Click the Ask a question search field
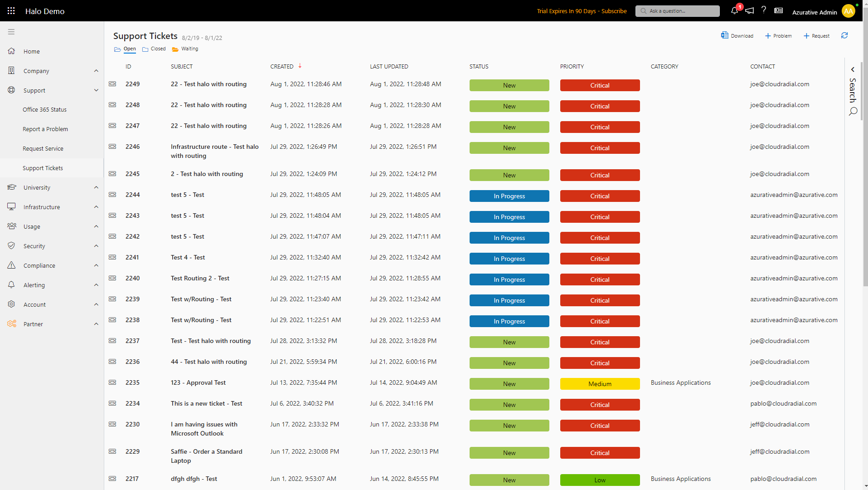 pyautogui.click(x=677, y=11)
